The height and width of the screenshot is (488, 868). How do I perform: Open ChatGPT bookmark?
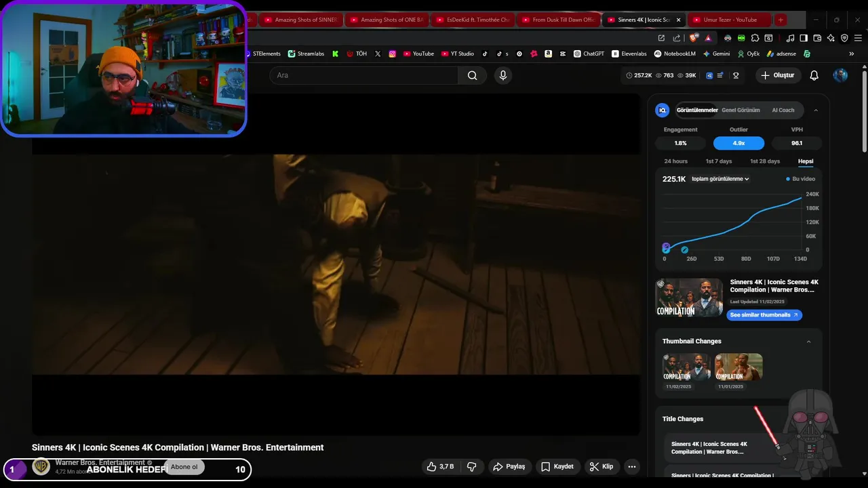coord(589,54)
